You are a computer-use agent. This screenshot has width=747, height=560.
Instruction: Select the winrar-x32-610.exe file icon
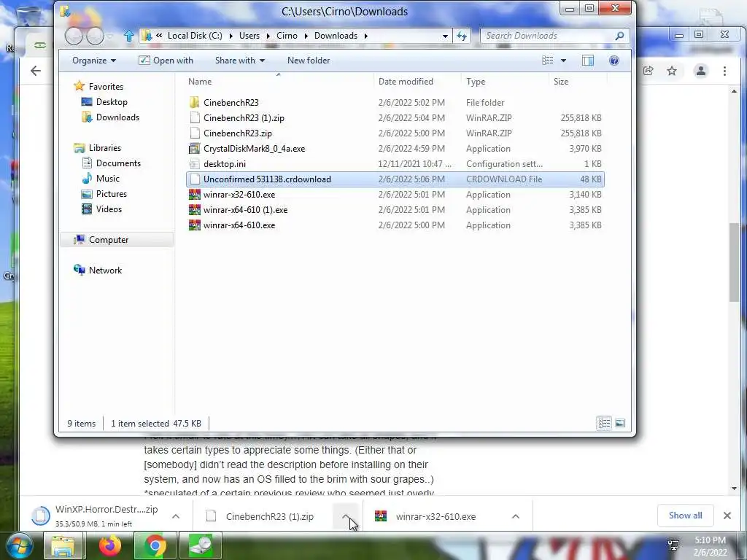[x=194, y=194]
